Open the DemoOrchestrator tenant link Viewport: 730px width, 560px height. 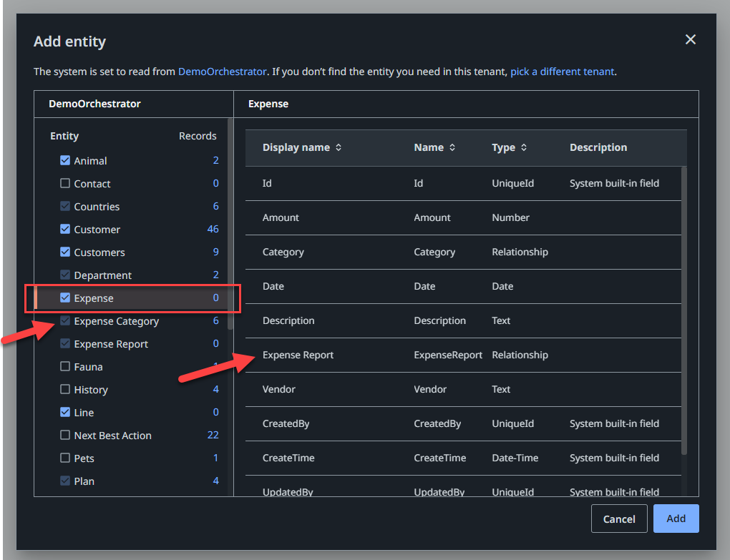(x=222, y=72)
